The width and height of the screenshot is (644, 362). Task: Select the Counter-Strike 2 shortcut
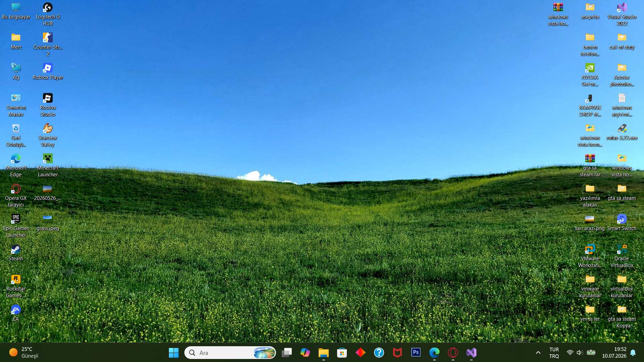[48, 45]
